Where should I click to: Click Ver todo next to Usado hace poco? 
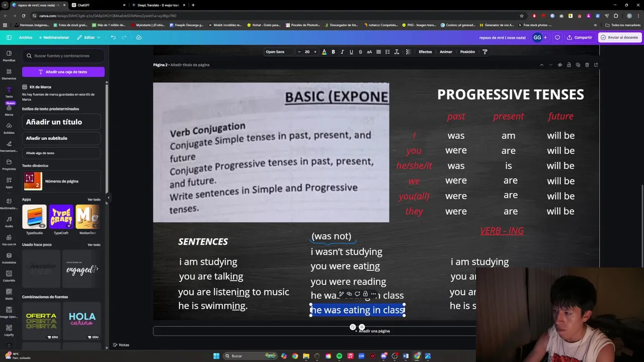(x=94, y=245)
